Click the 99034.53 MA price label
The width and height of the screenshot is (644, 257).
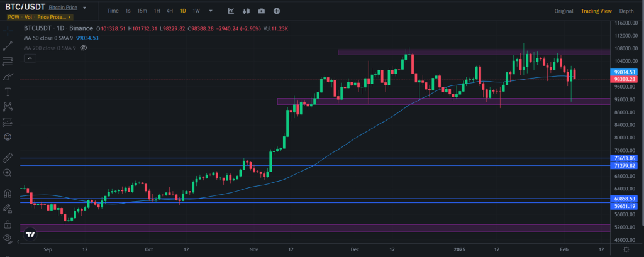(627, 73)
